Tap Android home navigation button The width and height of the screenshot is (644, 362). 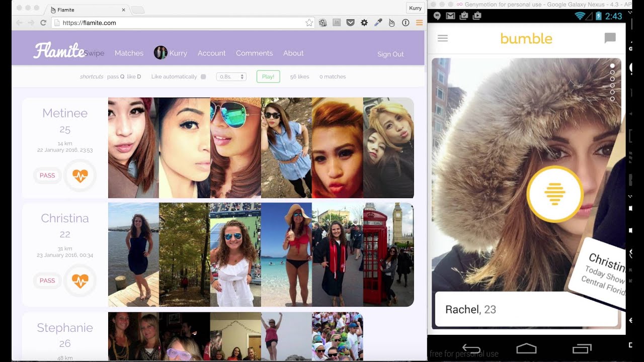click(x=527, y=348)
